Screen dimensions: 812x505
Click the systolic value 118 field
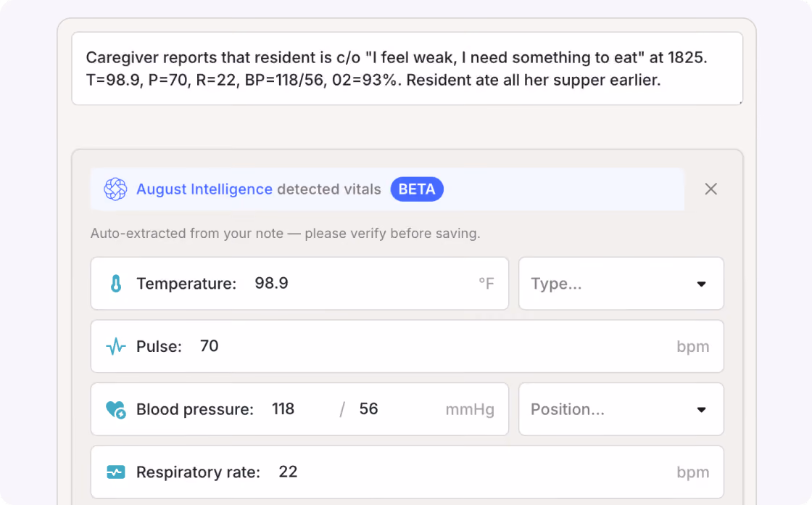302,410
